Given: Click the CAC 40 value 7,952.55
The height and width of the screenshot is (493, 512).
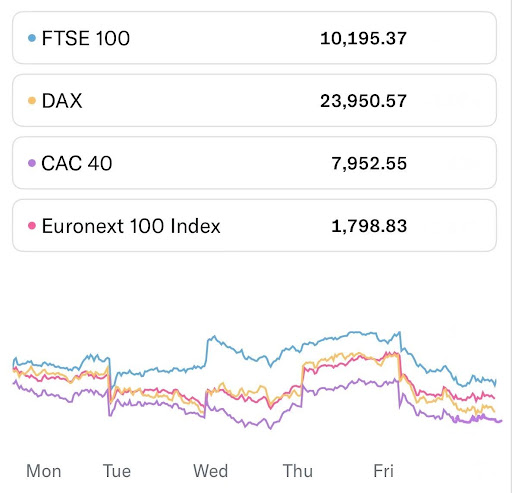Looking at the screenshot, I should tap(369, 164).
